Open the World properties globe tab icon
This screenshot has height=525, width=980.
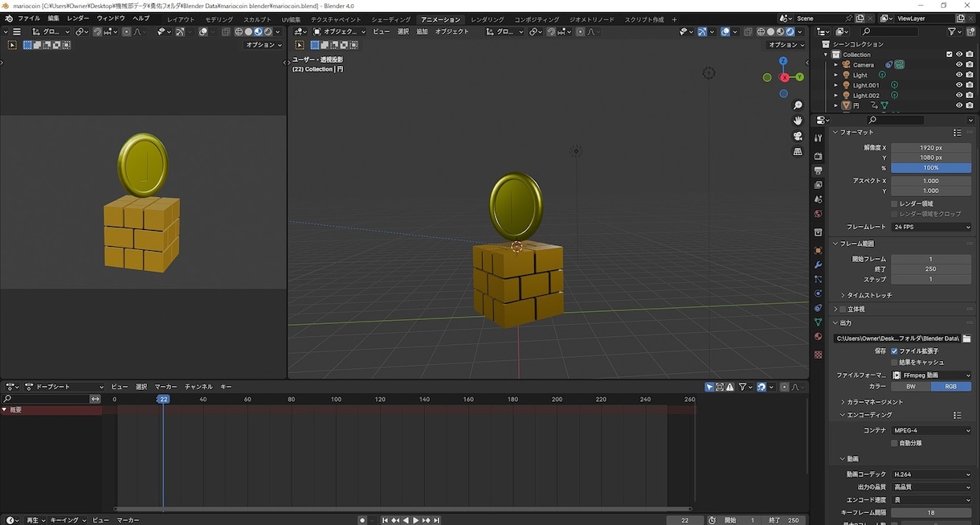coord(818,214)
